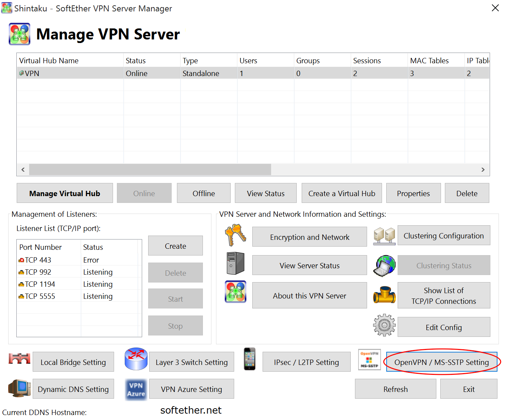Open Encryption and Network settings

(309, 237)
